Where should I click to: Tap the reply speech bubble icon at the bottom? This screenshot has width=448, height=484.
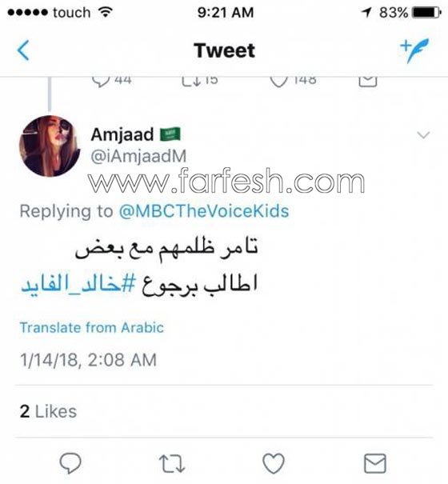point(70,463)
